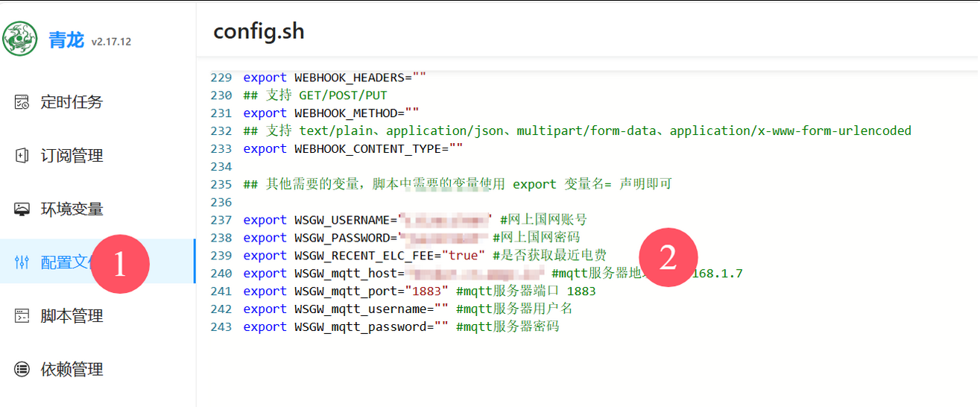Click the 脚本管理 terminal icon

[x=22, y=316]
